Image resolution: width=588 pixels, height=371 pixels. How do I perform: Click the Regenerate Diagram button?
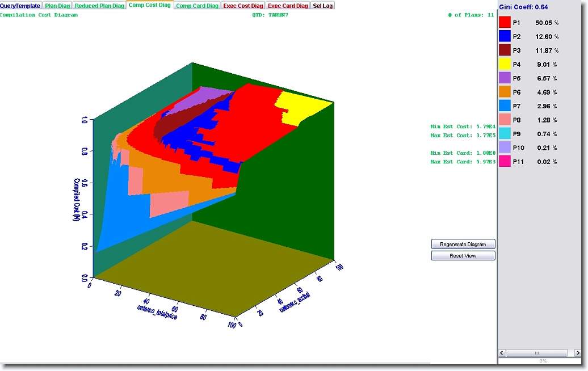[x=463, y=244]
